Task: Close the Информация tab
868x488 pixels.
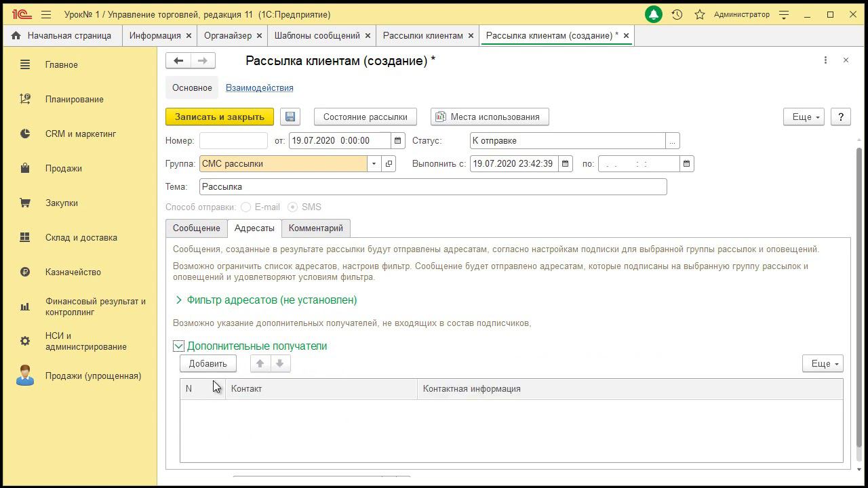Action: [x=189, y=35]
